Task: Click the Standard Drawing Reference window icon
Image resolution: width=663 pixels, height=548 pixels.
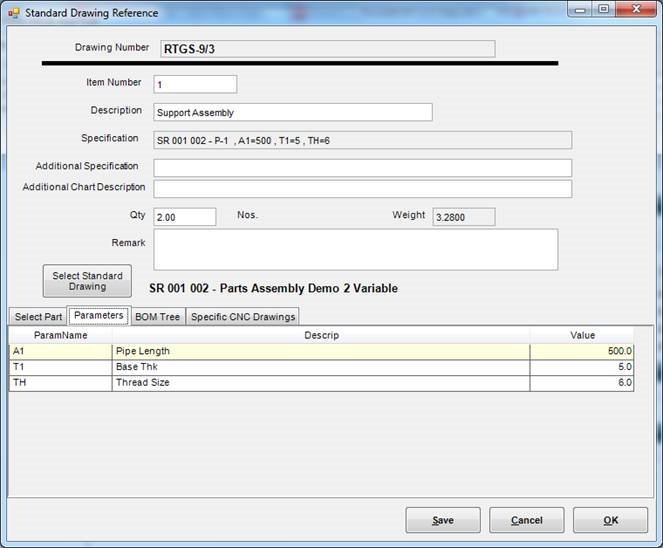Action: click(x=13, y=13)
